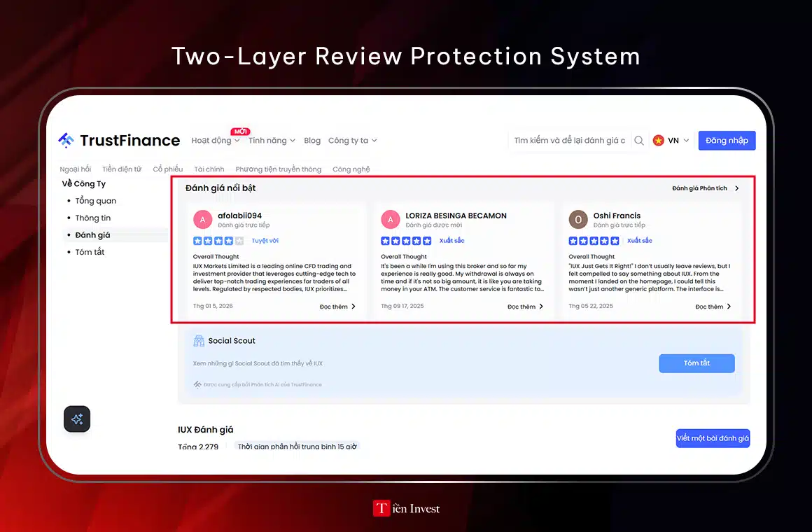Screen dimensions: 812x532
Task: Click the date Thg 09 17, 2025
Action: 402,306
